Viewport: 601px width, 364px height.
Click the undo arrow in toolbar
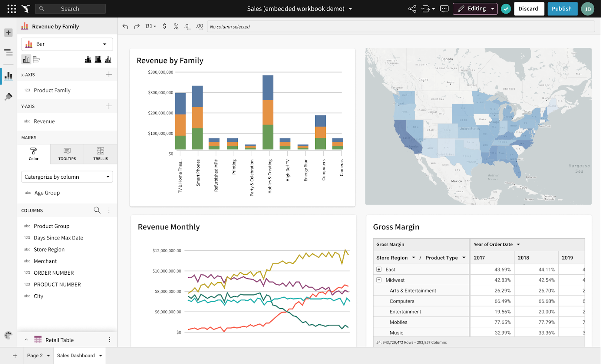[x=125, y=26]
